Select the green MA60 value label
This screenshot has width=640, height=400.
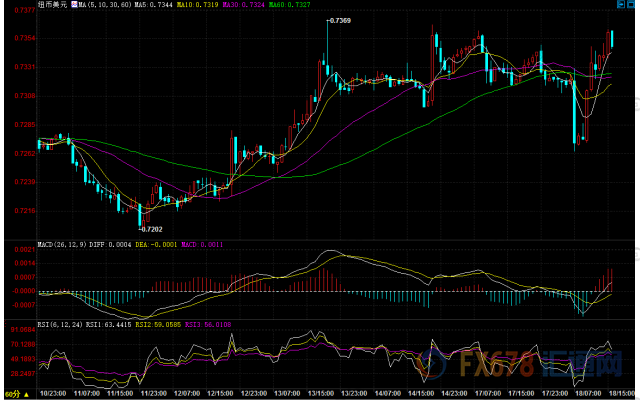pos(288,6)
